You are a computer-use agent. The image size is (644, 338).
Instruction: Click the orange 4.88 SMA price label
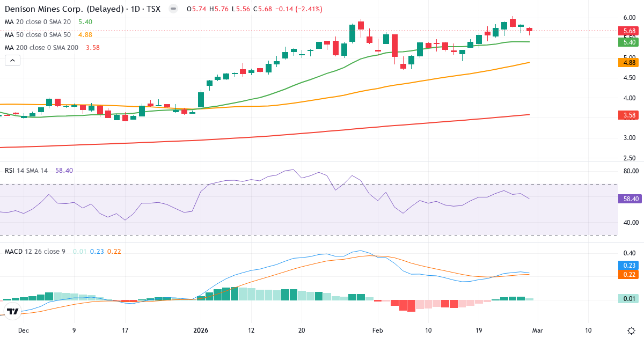click(x=628, y=63)
